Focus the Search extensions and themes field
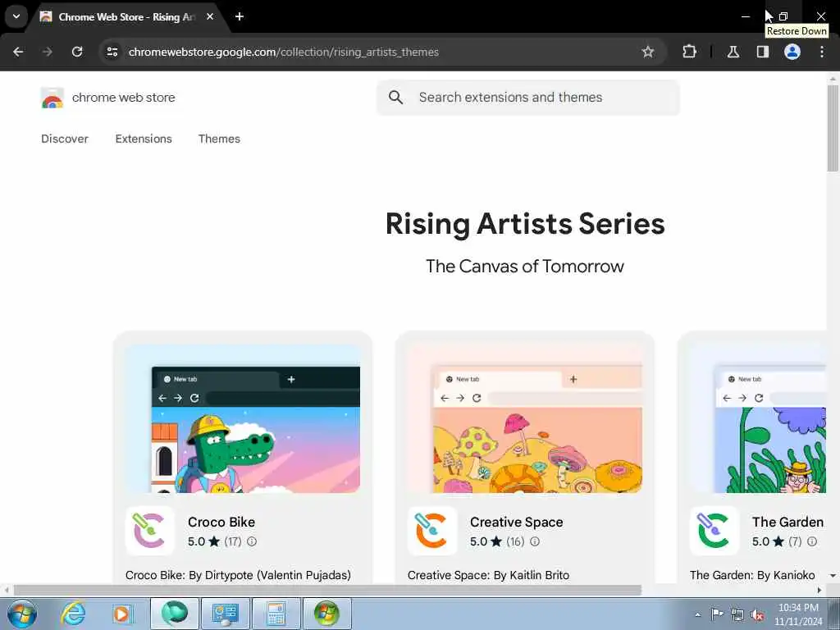840x630 pixels. coord(527,98)
